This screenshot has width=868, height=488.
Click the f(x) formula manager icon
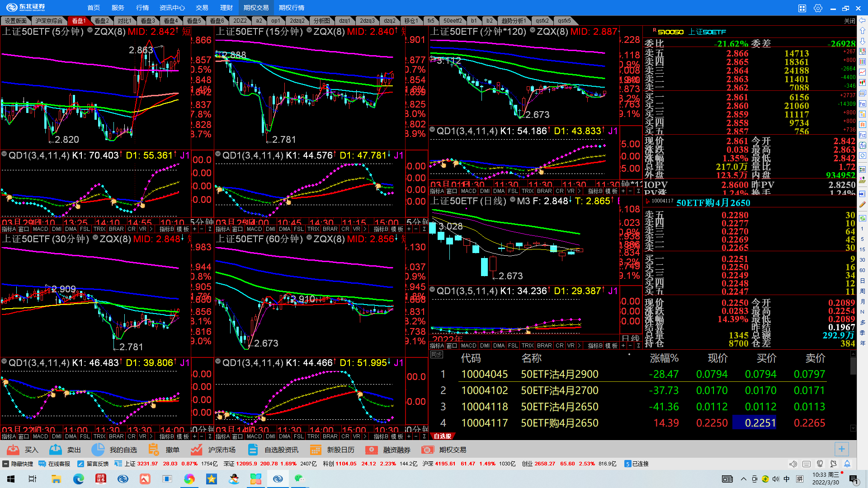862,145
